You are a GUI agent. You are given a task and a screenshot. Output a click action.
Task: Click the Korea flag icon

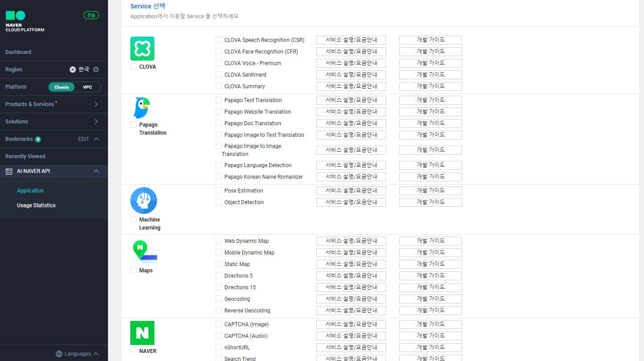pyautogui.click(x=73, y=70)
